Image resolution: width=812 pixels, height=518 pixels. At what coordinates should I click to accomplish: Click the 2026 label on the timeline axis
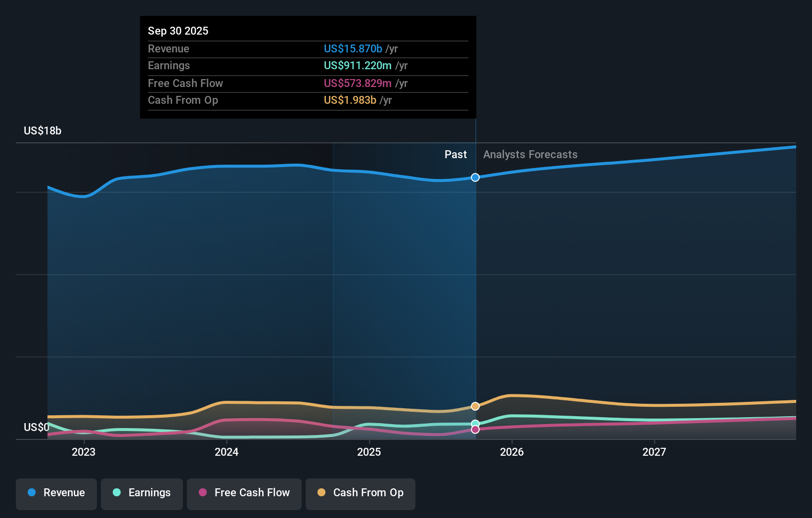512,451
